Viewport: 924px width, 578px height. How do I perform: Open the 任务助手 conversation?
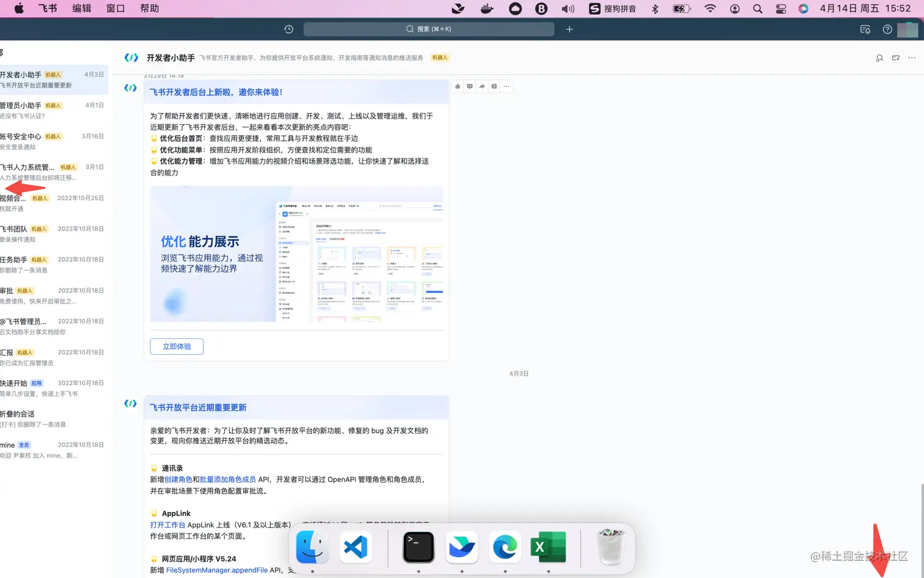point(54,265)
